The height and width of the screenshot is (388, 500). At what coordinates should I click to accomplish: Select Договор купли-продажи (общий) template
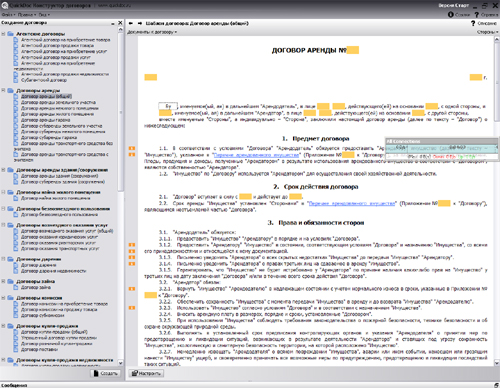point(54,332)
